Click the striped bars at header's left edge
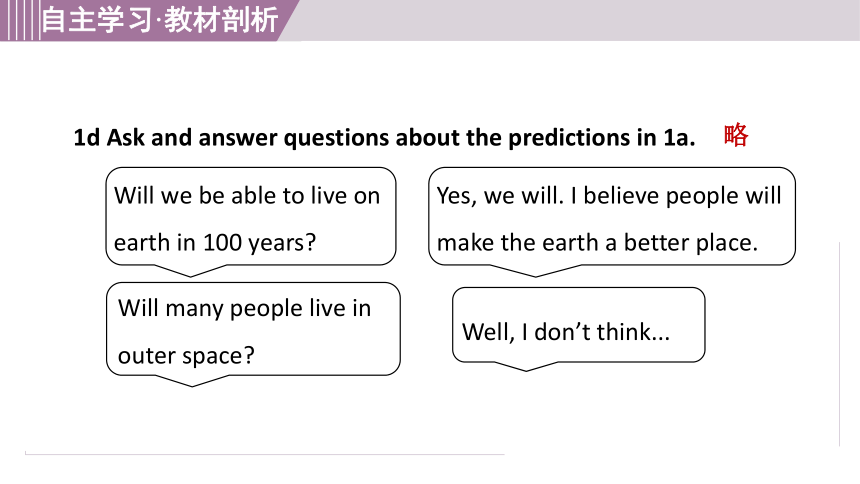 point(20,20)
